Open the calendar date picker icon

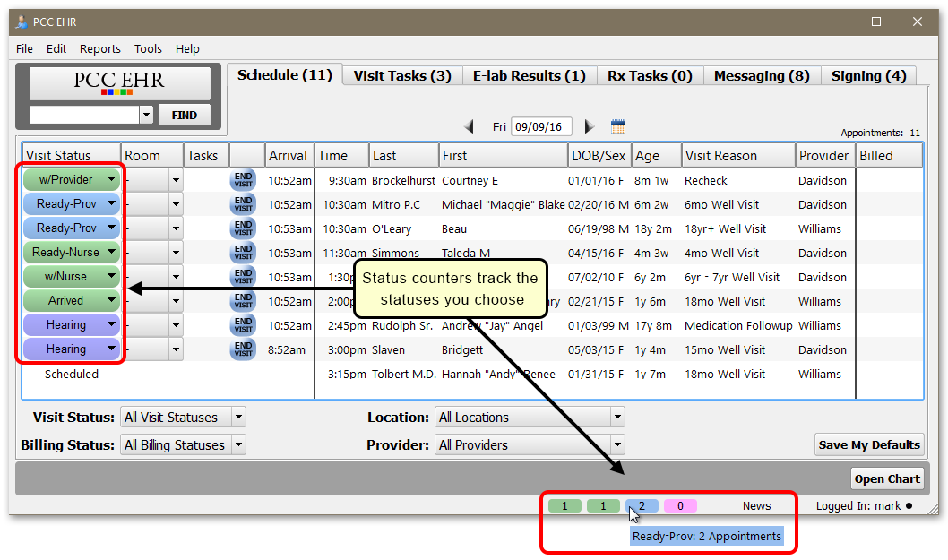(618, 126)
